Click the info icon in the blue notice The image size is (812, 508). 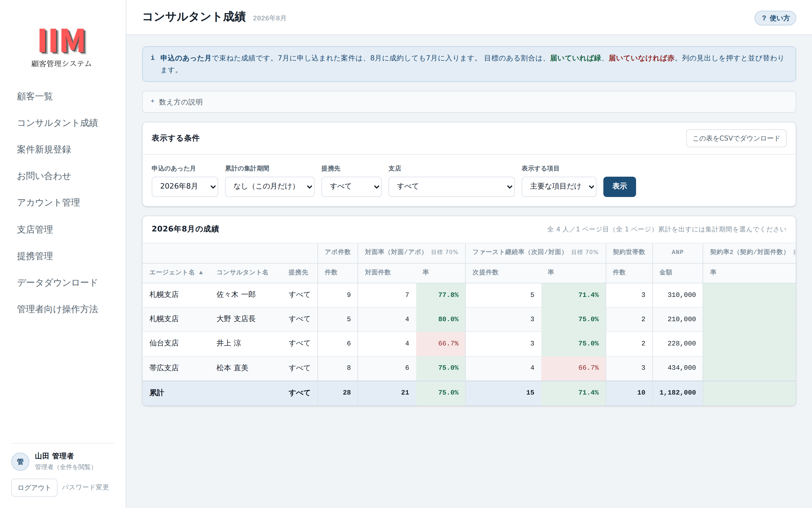coord(153,58)
